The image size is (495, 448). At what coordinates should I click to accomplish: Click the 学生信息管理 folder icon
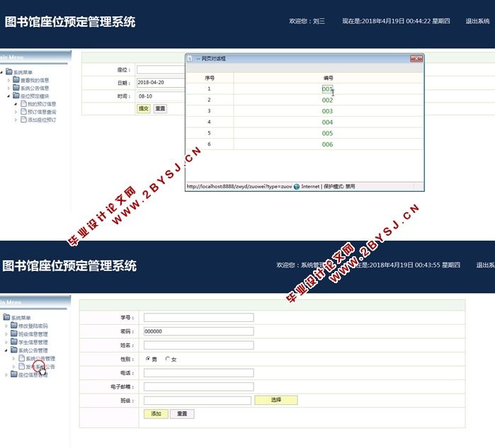(14, 341)
